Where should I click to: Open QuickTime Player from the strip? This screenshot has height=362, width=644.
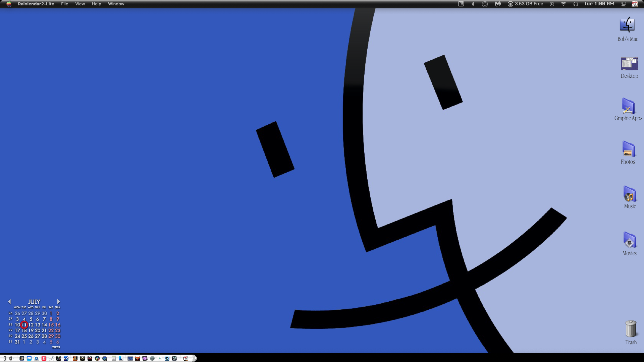coord(105,358)
